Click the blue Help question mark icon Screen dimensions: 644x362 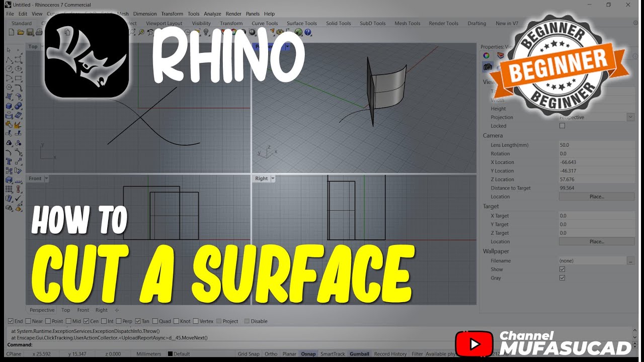(x=308, y=32)
